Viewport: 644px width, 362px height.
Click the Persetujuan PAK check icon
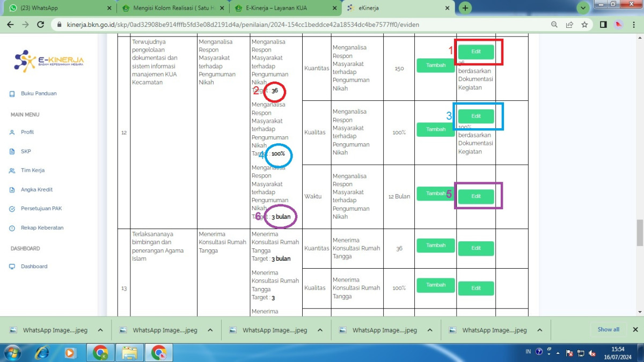[12, 209]
